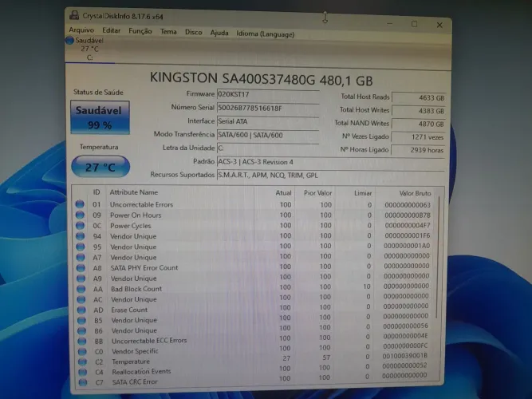Click the transfer mode field SATA/600
This screenshot has width=532, height=399.
[268, 135]
